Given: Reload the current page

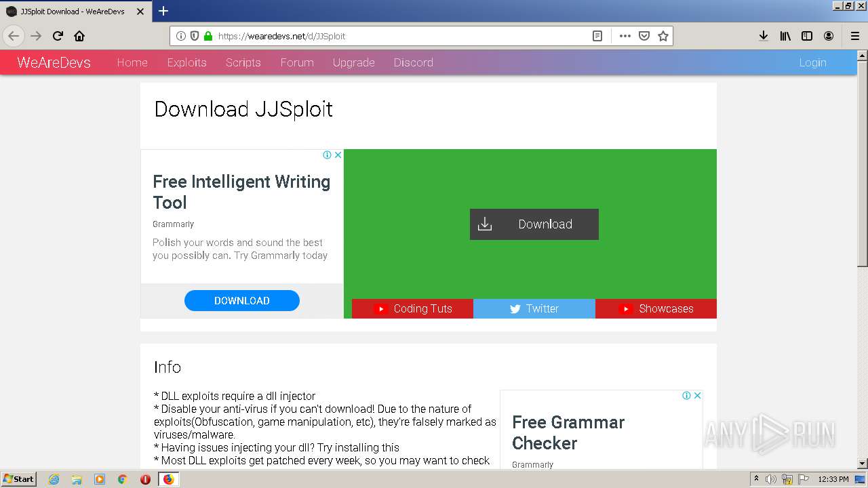Looking at the screenshot, I should point(58,36).
